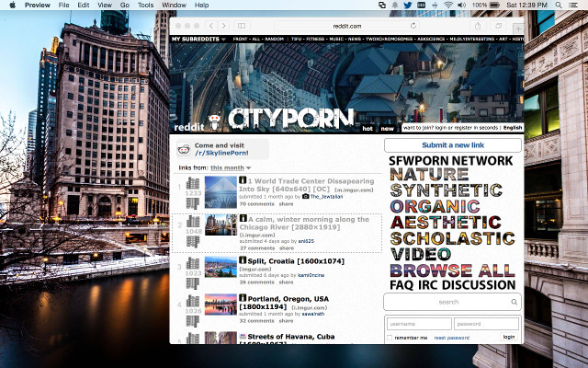
Task: Click the battery status icon
Action: pos(494,5)
